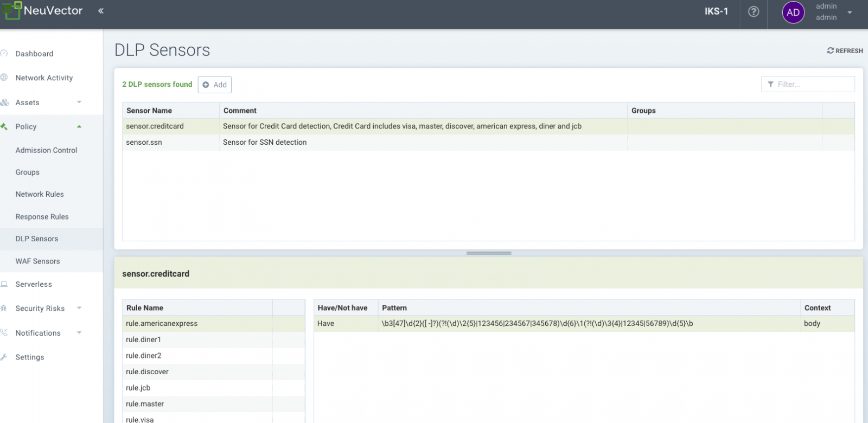Click the Settings wrench icon
Viewport: 868px width, 423px height.
(x=4, y=357)
